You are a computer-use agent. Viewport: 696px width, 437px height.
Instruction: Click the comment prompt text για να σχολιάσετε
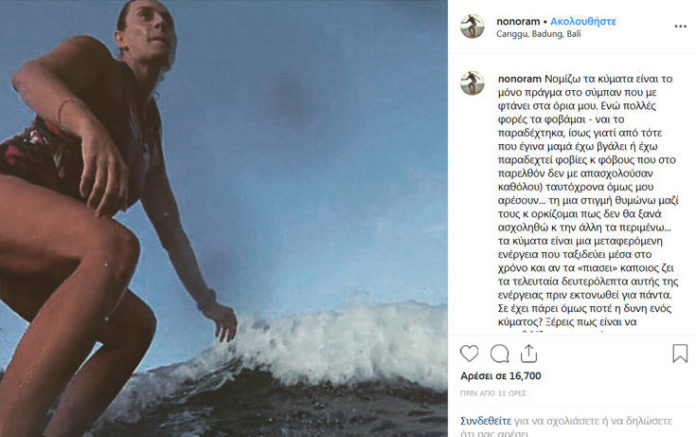(560, 421)
